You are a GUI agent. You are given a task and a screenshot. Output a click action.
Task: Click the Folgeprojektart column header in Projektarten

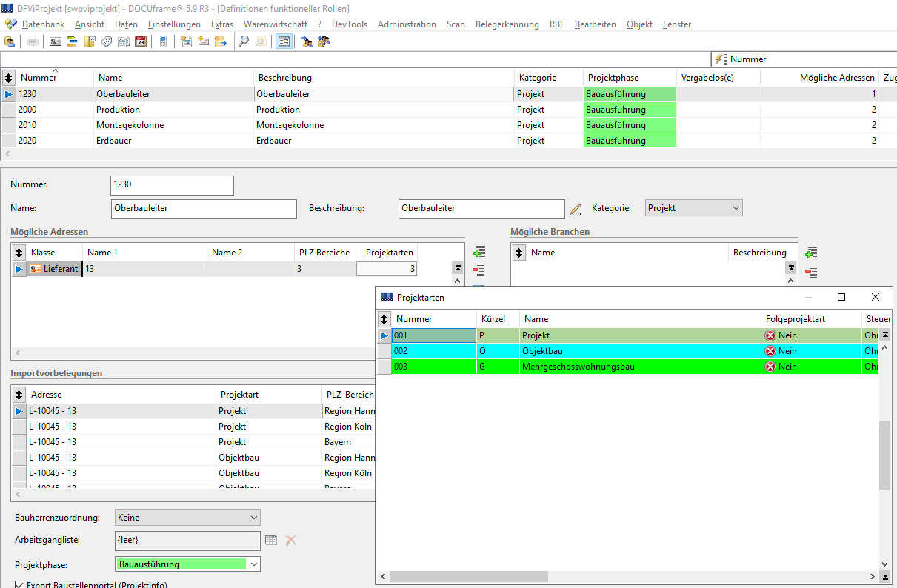[x=813, y=319]
